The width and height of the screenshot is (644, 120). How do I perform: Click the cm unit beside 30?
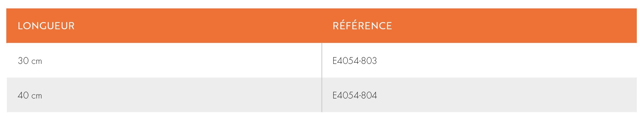37,62
